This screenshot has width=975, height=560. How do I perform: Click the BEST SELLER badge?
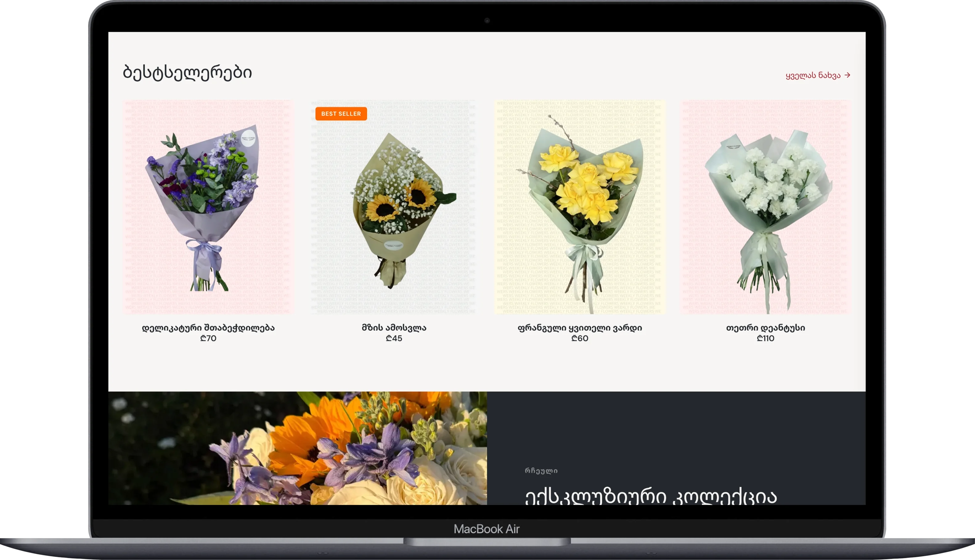point(341,113)
